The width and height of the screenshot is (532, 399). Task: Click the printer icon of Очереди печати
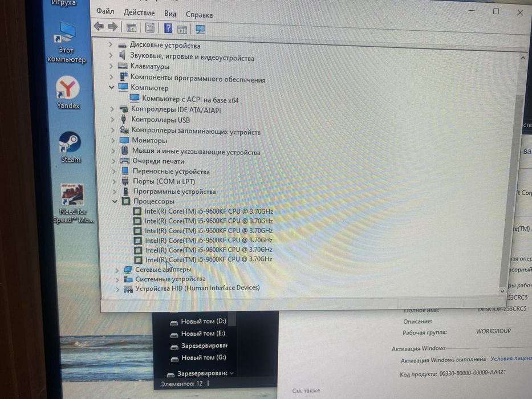[125, 161]
